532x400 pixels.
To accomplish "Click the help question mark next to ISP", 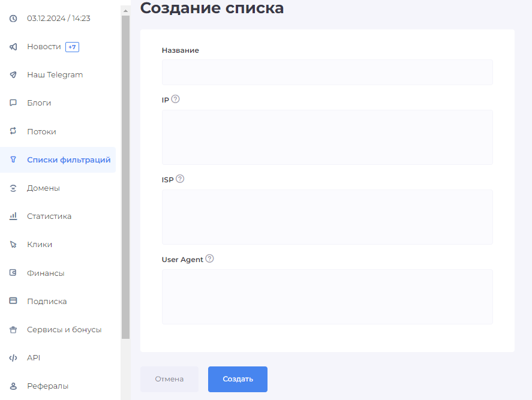I will coord(180,179).
